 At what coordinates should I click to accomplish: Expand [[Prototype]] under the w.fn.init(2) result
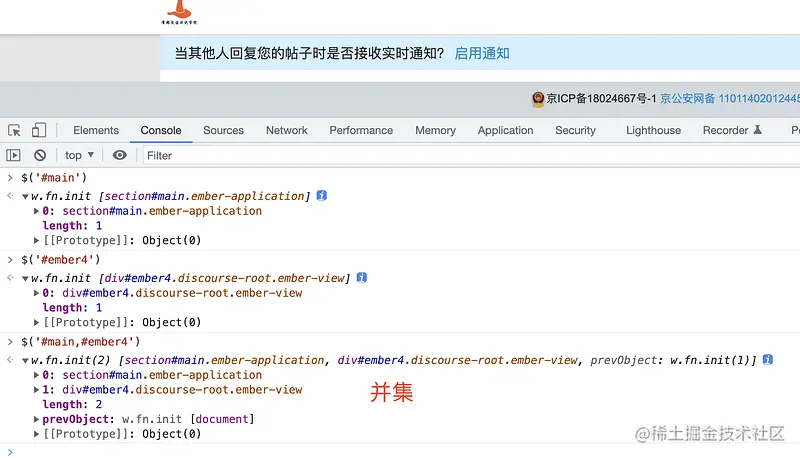(36, 434)
